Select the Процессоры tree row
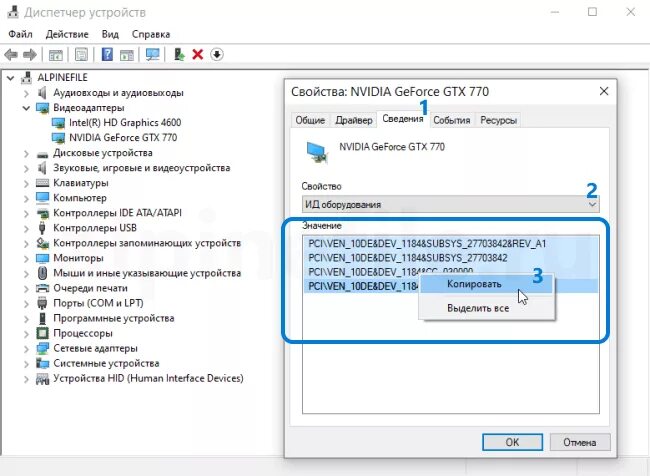The width and height of the screenshot is (650, 476). click(x=82, y=333)
